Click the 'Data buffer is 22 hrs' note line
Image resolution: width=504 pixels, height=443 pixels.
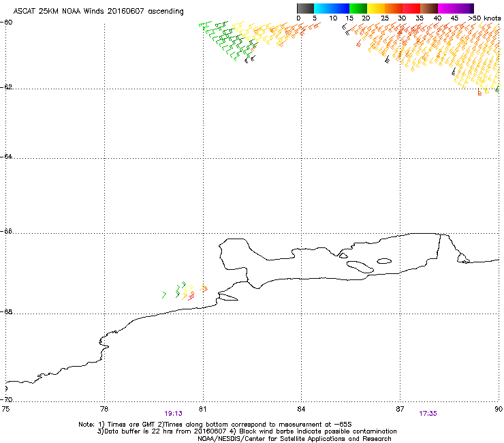click(x=247, y=431)
